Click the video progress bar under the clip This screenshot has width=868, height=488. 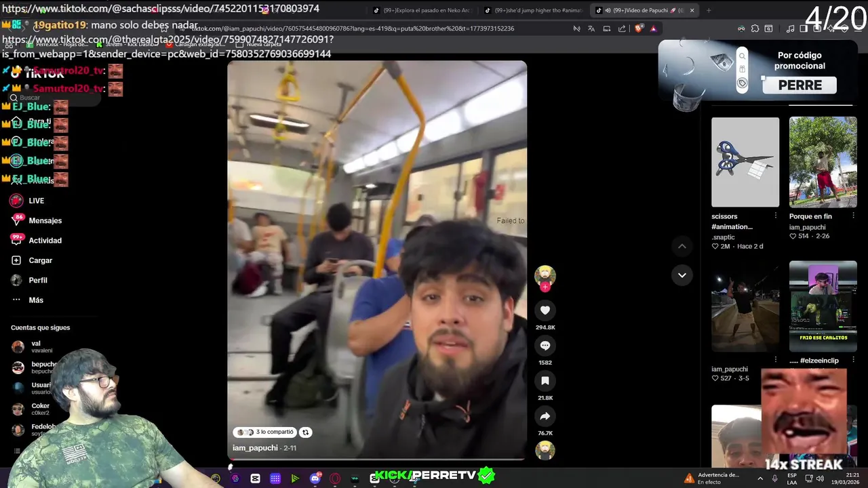(x=377, y=460)
